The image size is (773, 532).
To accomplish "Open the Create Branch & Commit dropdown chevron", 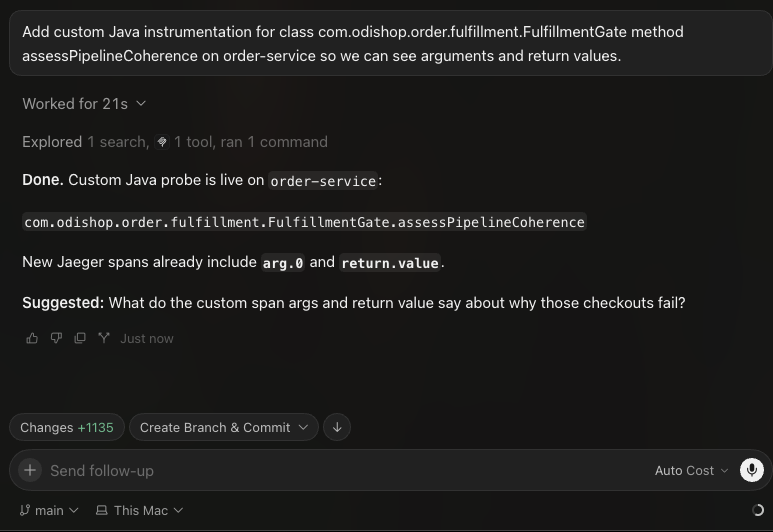I will click(304, 427).
